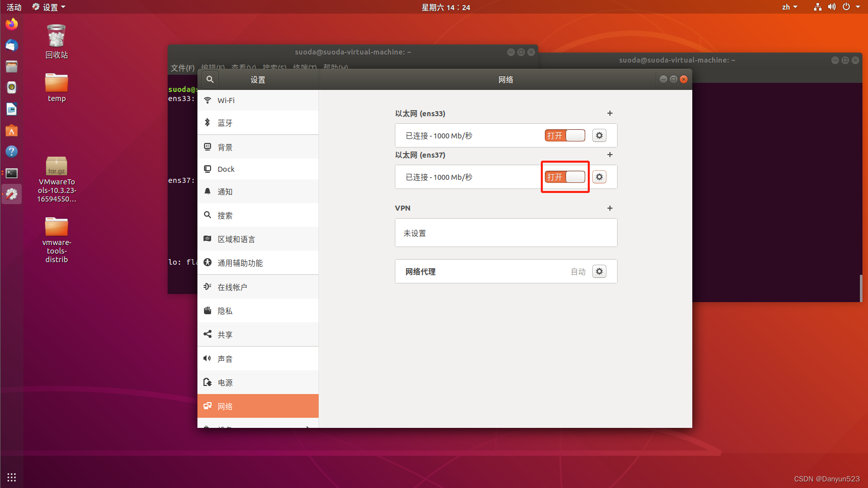The width and height of the screenshot is (868, 488).
Task: Show applications grid in the dock
Action: point(12,477)
